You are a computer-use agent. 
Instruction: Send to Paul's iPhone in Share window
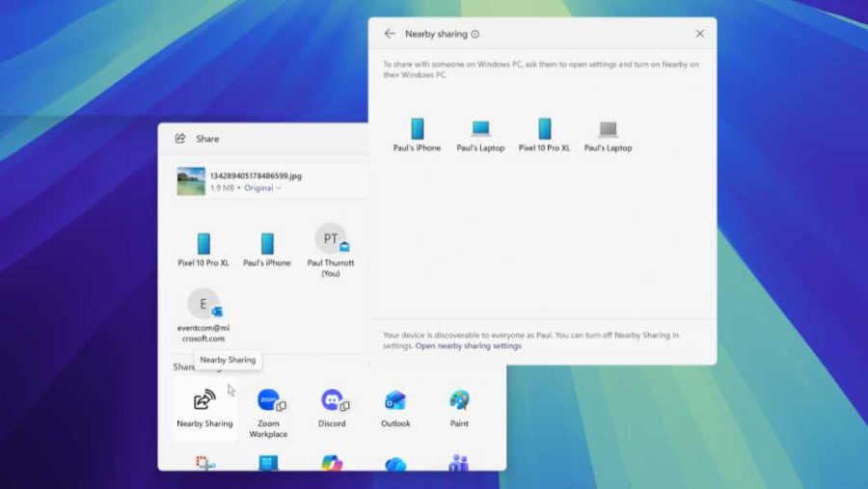point(267,250)
